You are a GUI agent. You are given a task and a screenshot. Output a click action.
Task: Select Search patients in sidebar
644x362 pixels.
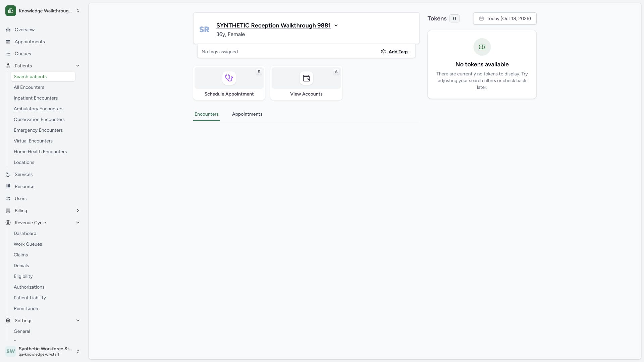click(43, 76)
